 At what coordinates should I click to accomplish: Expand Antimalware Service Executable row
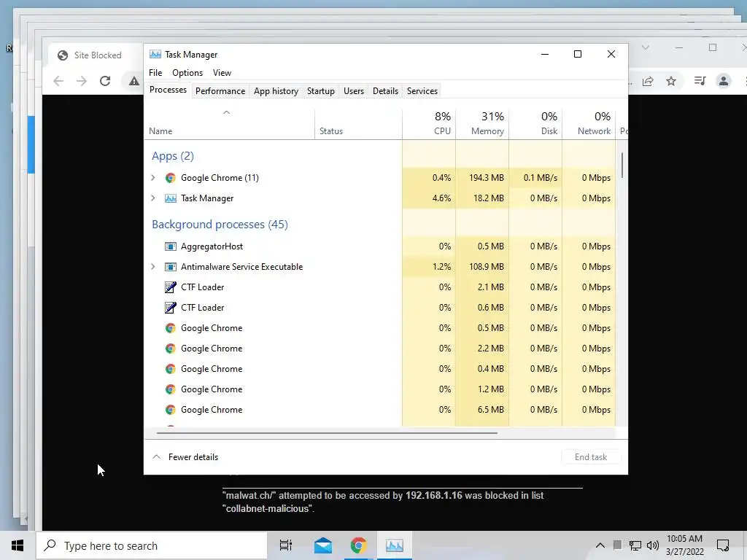coord(153,267)
